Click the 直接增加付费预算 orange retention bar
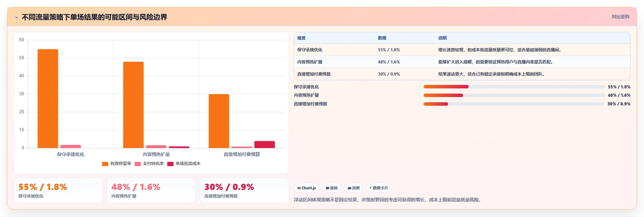This screenshot has height=217, width=644. tap(219, 121)
